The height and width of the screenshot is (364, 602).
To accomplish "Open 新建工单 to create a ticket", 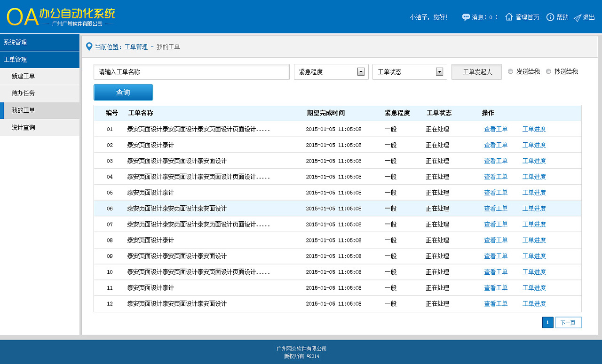I will click(x=40, y=76).
